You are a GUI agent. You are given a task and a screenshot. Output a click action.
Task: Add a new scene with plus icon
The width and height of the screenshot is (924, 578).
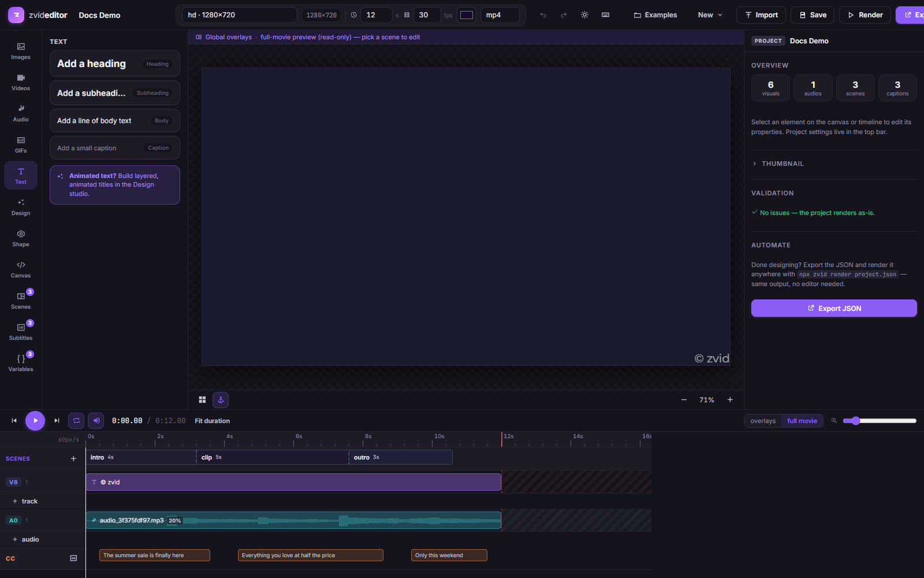click(73, 458)
